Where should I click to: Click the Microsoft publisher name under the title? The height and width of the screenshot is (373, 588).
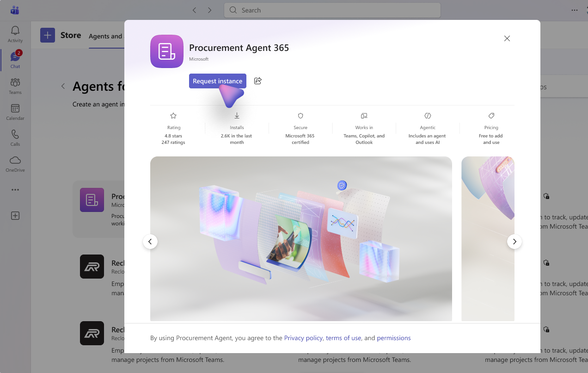pos(199,59)
